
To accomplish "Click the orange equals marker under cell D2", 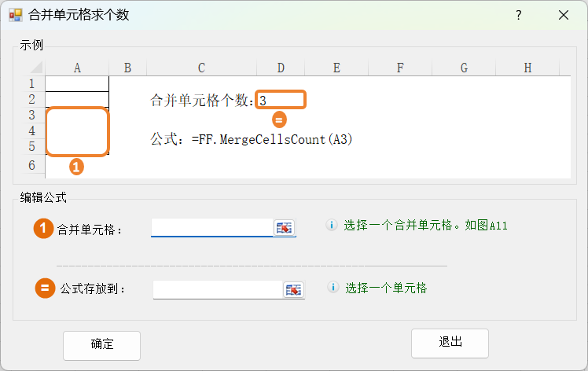I will point(279,120).
